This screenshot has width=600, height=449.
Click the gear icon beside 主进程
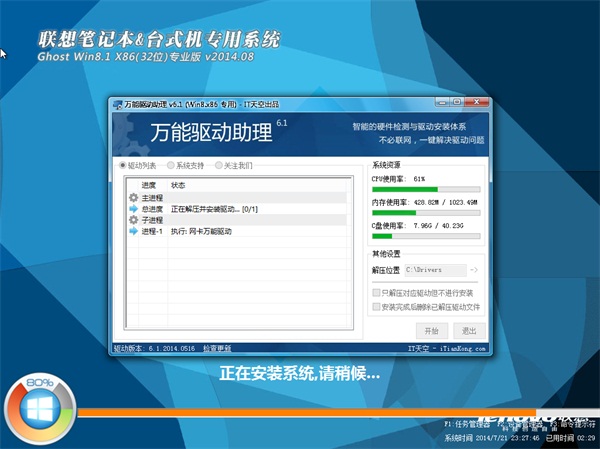[133, 197]
